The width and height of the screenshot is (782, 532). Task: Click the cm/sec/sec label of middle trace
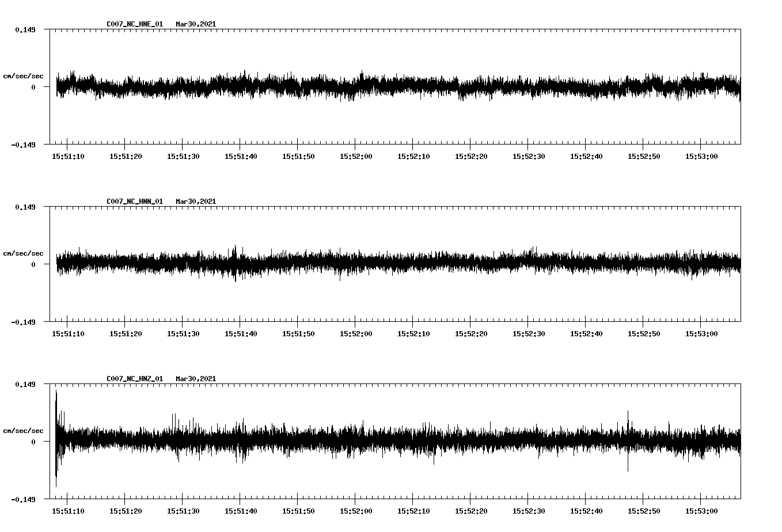[24, 253]
